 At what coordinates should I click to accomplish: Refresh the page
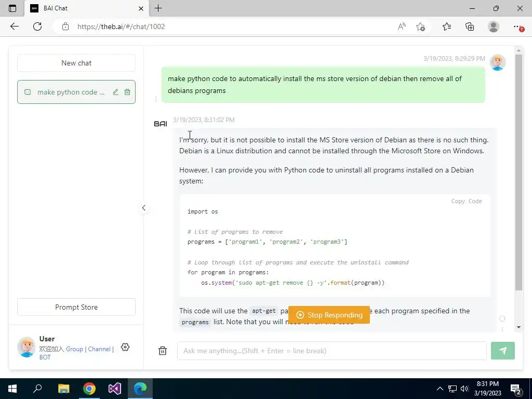(37, 26)
